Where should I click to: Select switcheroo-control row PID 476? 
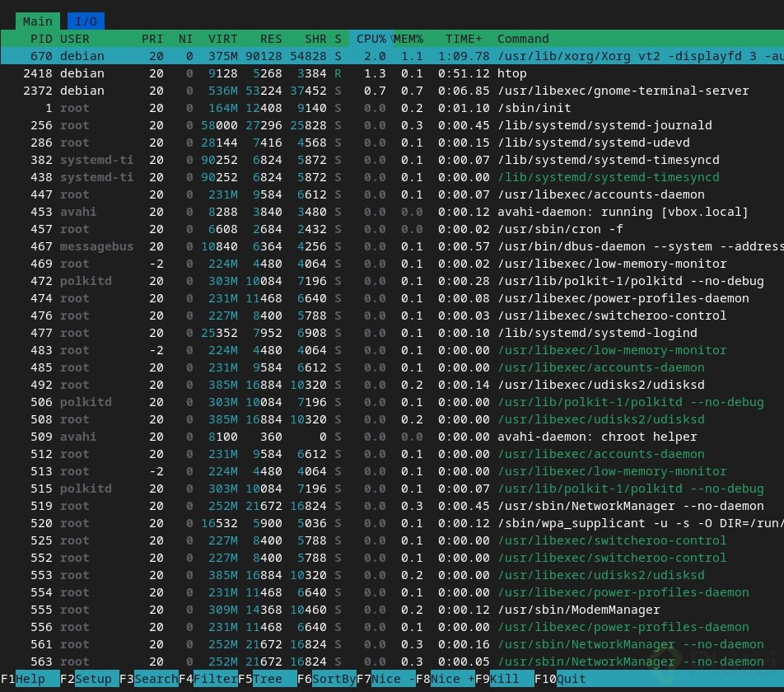(392, 316)
